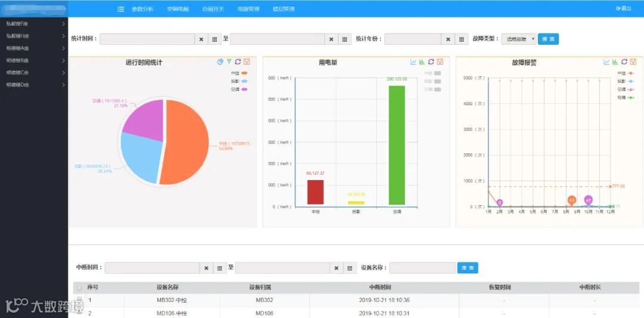Open calendar picker for 中断时间 start date
The height and width of the screenshot is (318, 644).
click(x=219, y=268)
